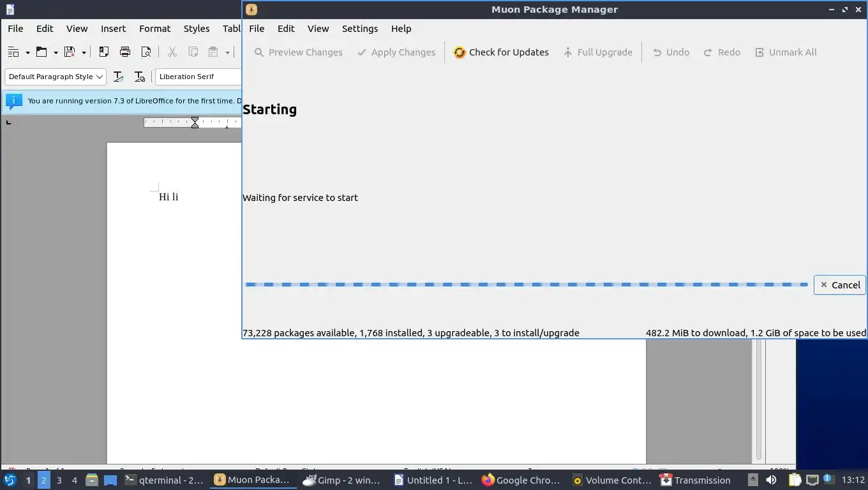This screenshot has width=868, height=490.
Task: Open LibreOffice Insert menu
Action: pyautogui.click(x=113, y=29)
